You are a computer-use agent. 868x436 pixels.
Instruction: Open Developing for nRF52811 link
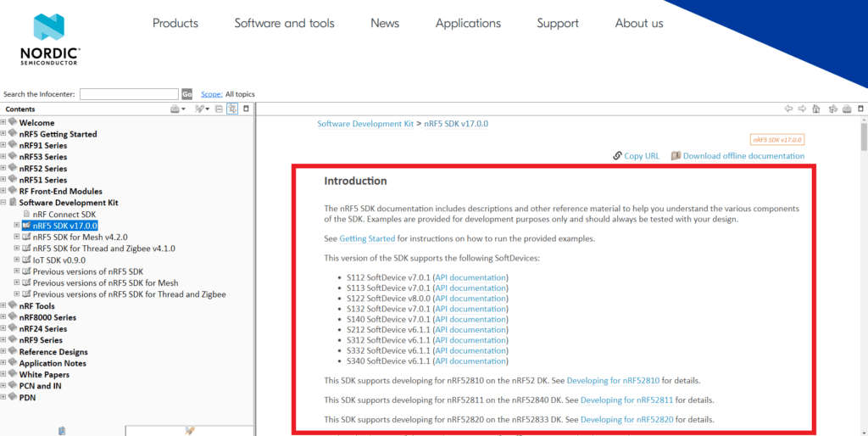pos(626,400)
